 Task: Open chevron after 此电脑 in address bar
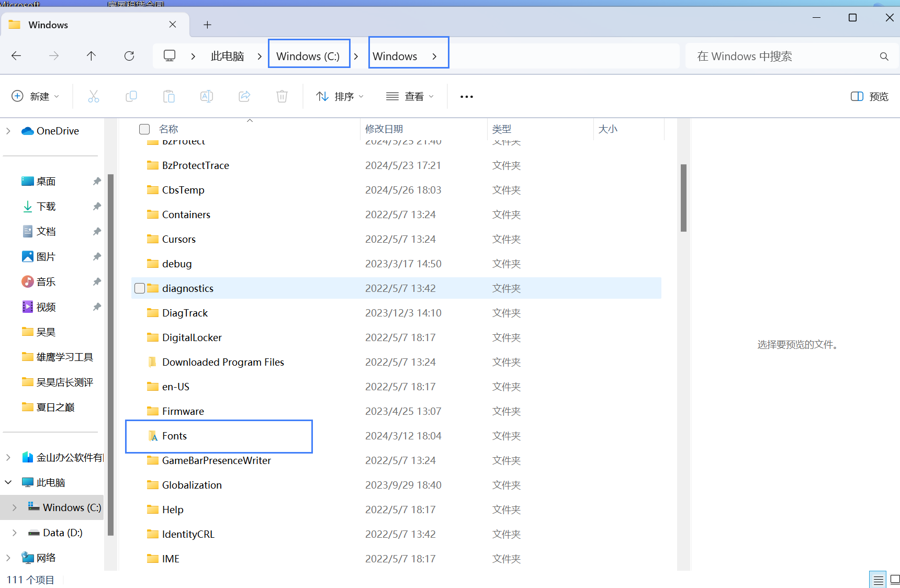click(x=260, y=56)
